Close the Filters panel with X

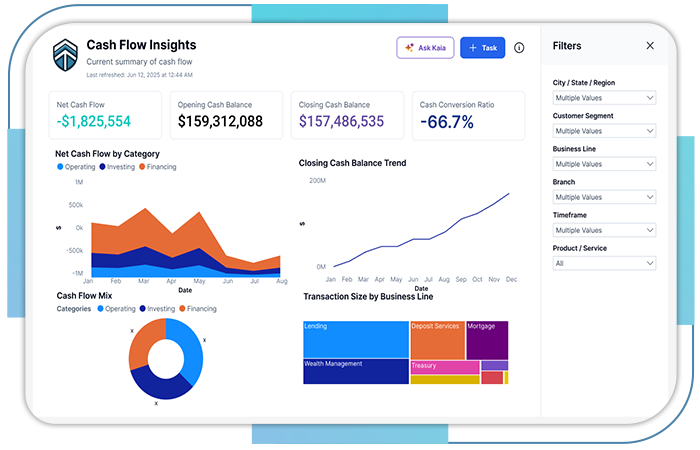650,46
